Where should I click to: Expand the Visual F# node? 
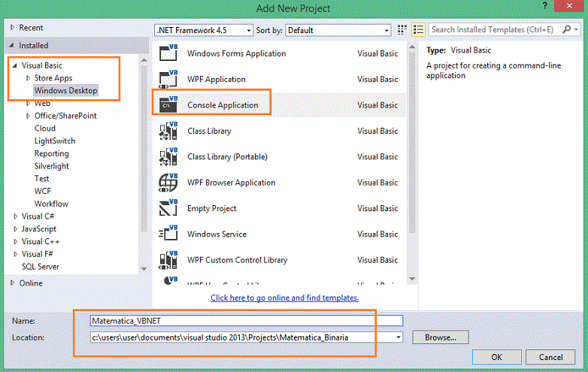point(15,254)
